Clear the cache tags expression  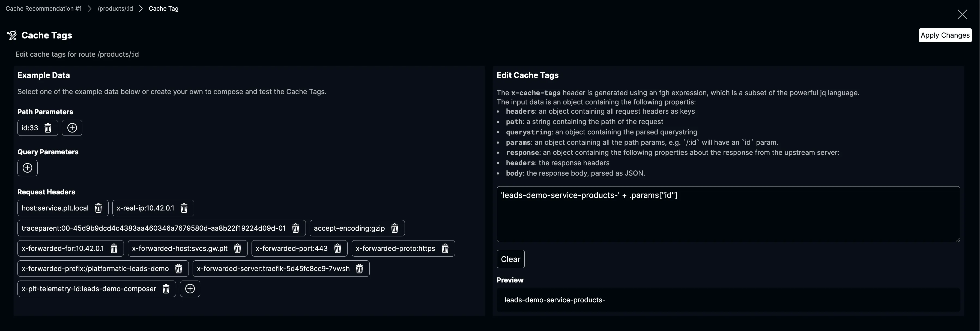pyautogui.click(x=510, y=259)
